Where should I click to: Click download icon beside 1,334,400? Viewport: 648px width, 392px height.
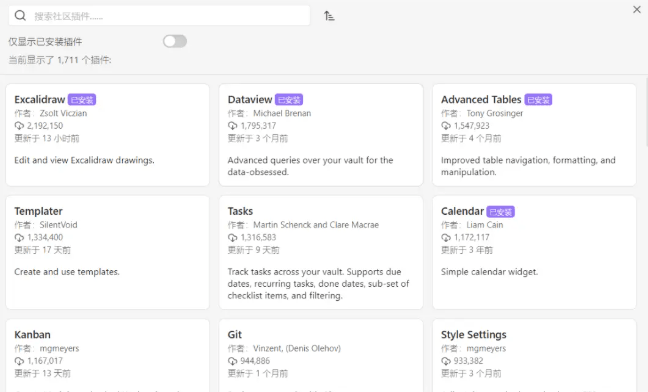[19, 238]
